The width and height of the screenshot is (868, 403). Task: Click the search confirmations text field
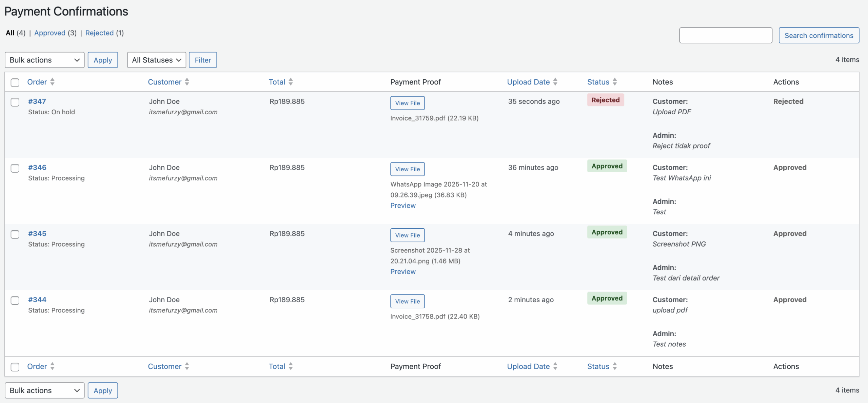pos(726,36)
